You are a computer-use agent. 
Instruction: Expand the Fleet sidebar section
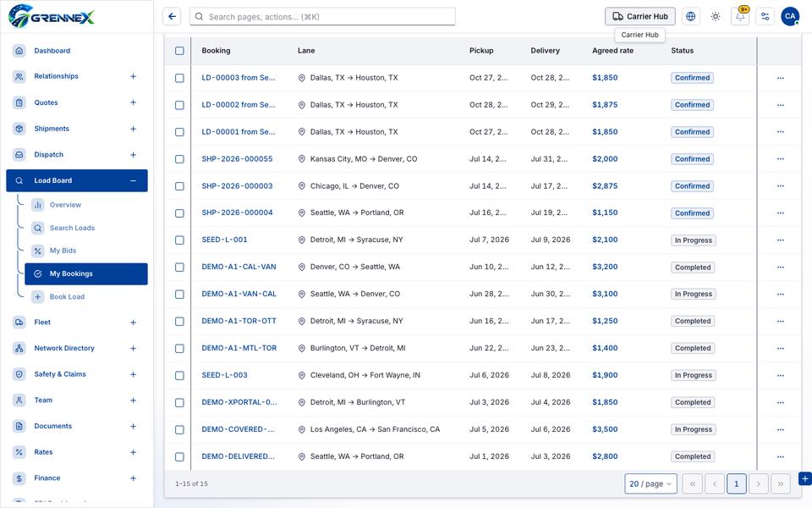[x=133, y=323]
